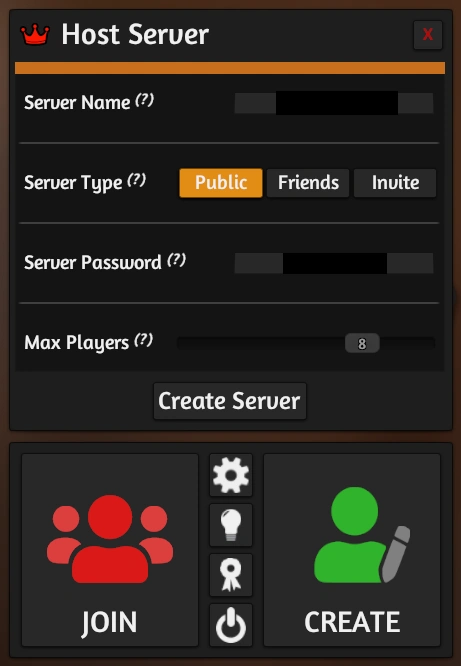The width and height of the screenshot is (461, 666).
Task: Close the Host Server dialog
Action: click(x=428, y=34)
